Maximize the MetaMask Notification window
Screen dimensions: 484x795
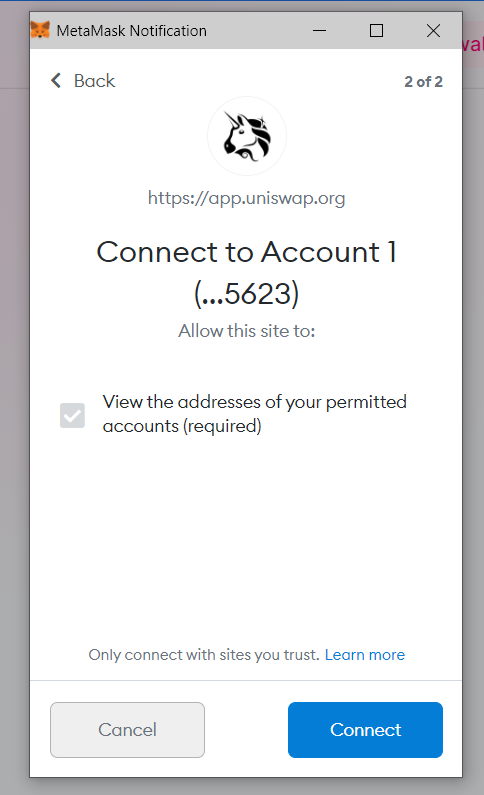(x=376, y=30)
